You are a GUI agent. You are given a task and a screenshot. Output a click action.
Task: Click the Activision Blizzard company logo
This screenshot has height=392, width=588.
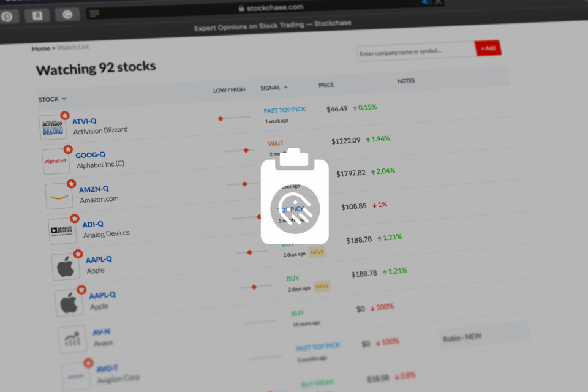(x=52, y=127)
